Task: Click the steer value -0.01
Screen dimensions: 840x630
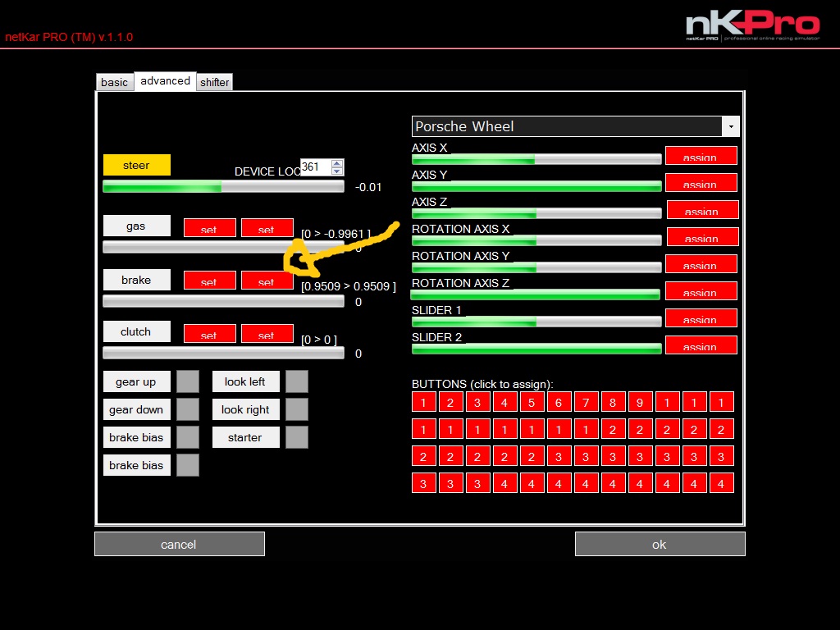Action: pyautogui.click(x=368, y=188)
